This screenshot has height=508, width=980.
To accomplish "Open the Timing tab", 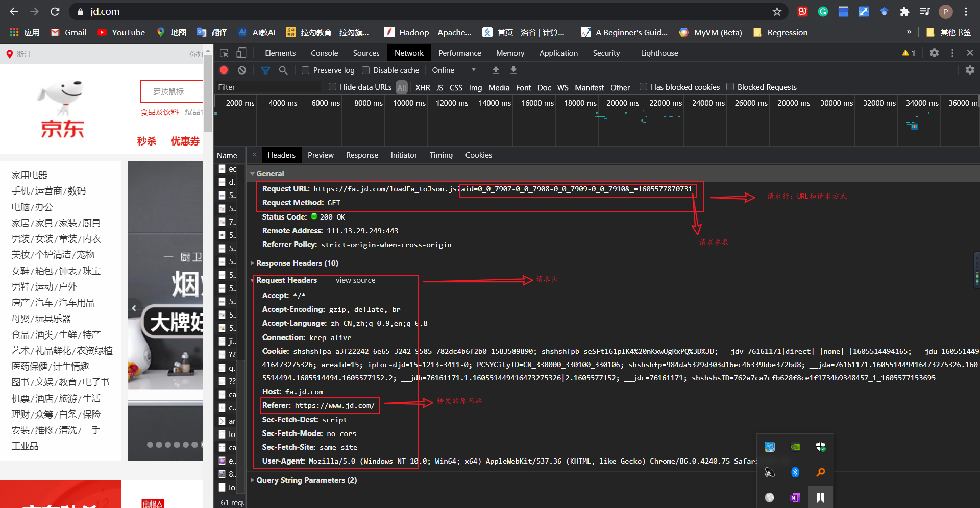I will [441, 155].
